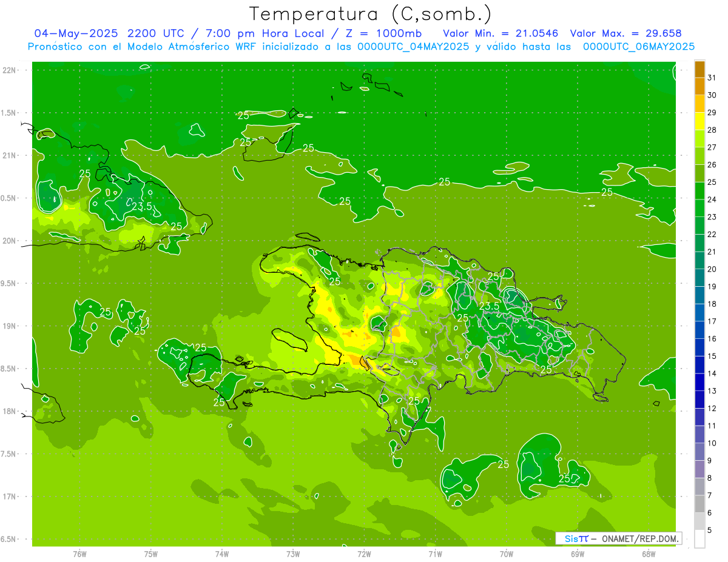
Task: Click the "23.5" contour label over Dominican Republic
Action: tap(489, 306)
